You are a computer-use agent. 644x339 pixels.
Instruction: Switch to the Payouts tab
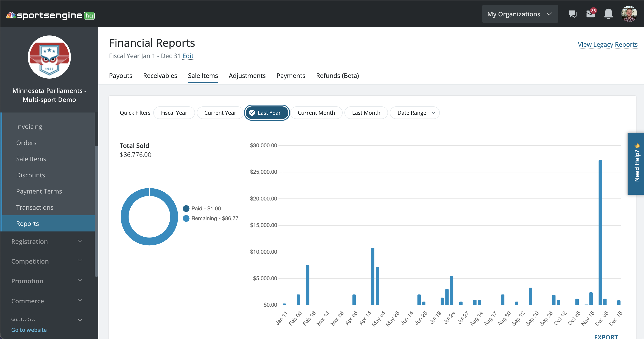point(120,76)
